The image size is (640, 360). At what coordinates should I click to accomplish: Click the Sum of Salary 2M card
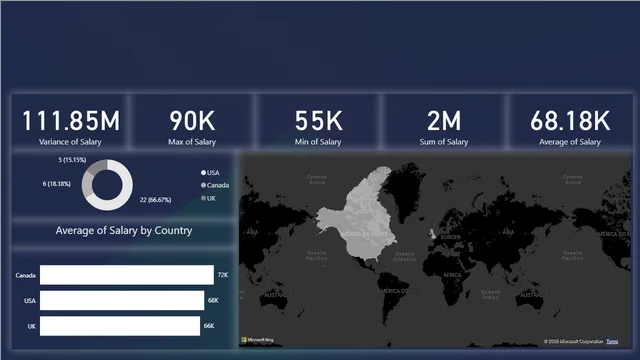(444, 122)
